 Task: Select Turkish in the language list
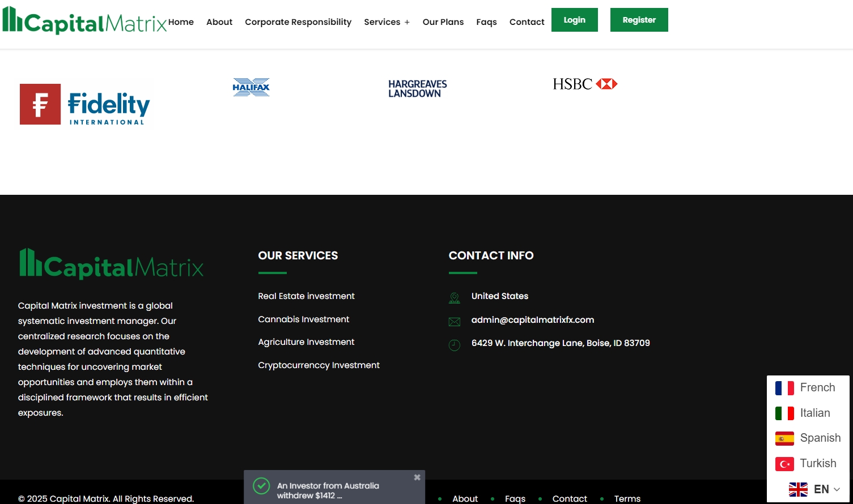tap(818, 464)
